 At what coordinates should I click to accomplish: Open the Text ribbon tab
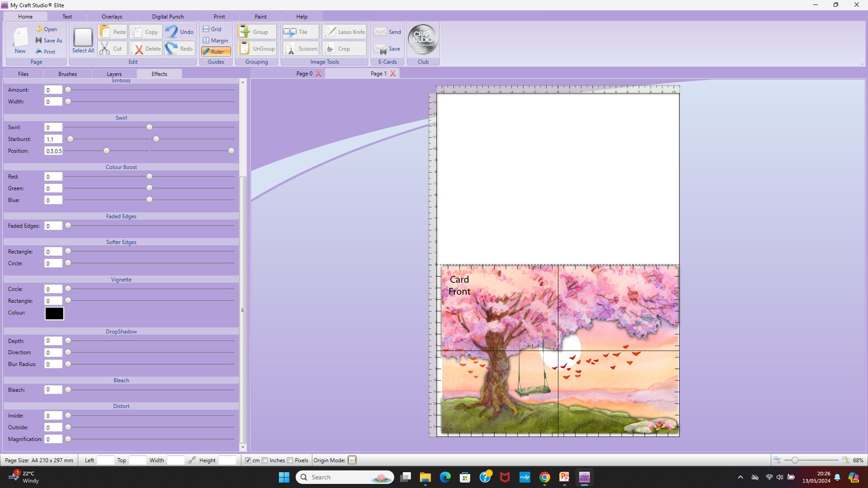[x=67, y=17]
